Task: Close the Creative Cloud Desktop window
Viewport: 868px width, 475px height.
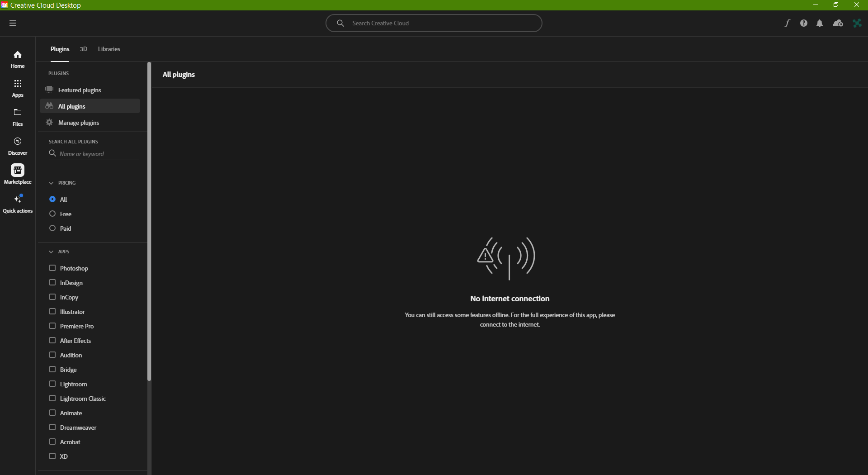Action: coord(857,5)
